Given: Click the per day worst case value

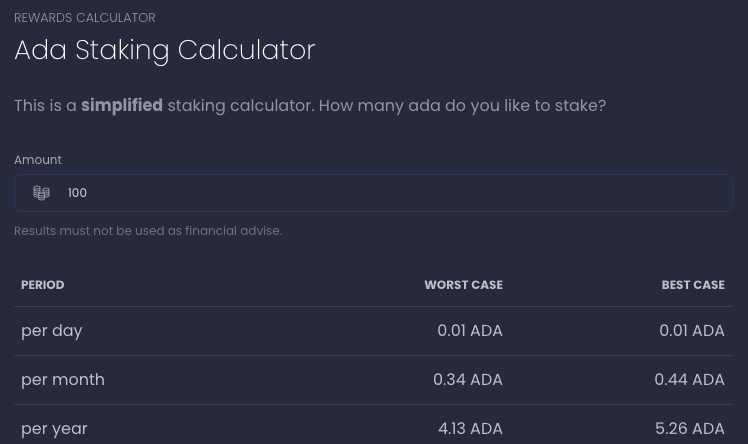Looking at the screenshot, I should (469, 331).
